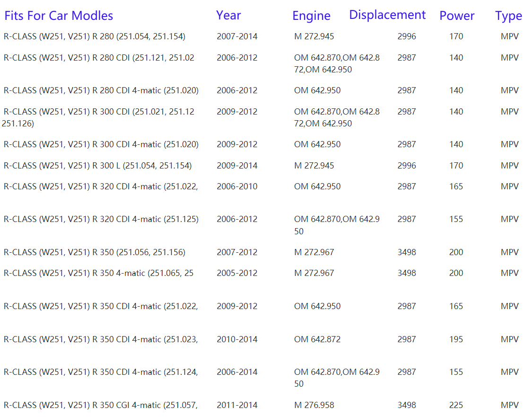Screen dimensions: 532x417
Task: Click year 2009-2012 of R 300 CDI 4-matic
Action: [237, 144]
